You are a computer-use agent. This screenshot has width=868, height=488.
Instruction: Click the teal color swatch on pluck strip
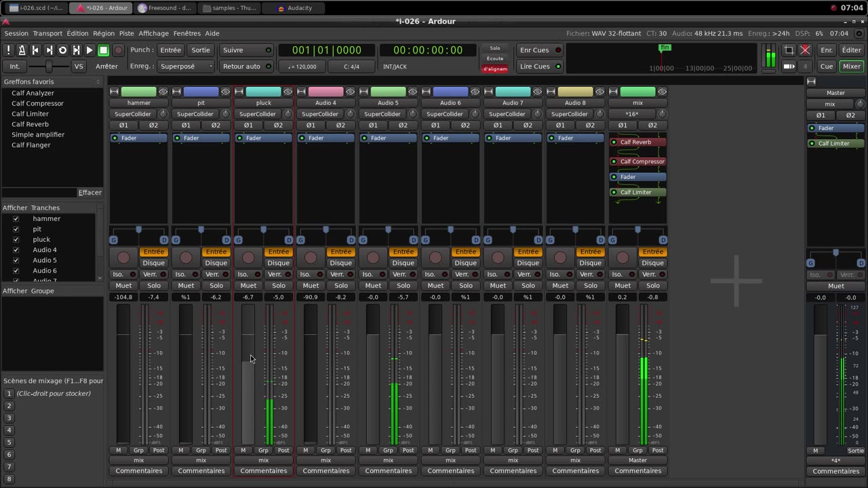[x=263, y=91]
